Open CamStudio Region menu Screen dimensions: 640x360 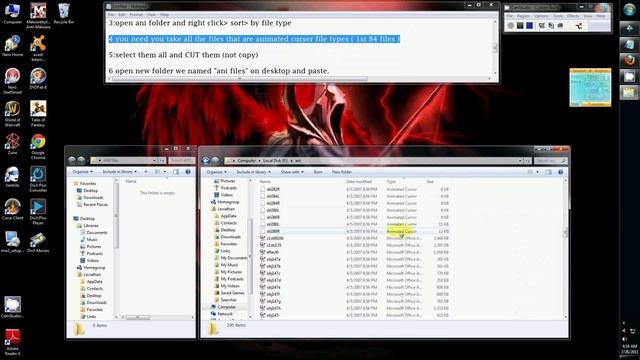coord(523,16)
